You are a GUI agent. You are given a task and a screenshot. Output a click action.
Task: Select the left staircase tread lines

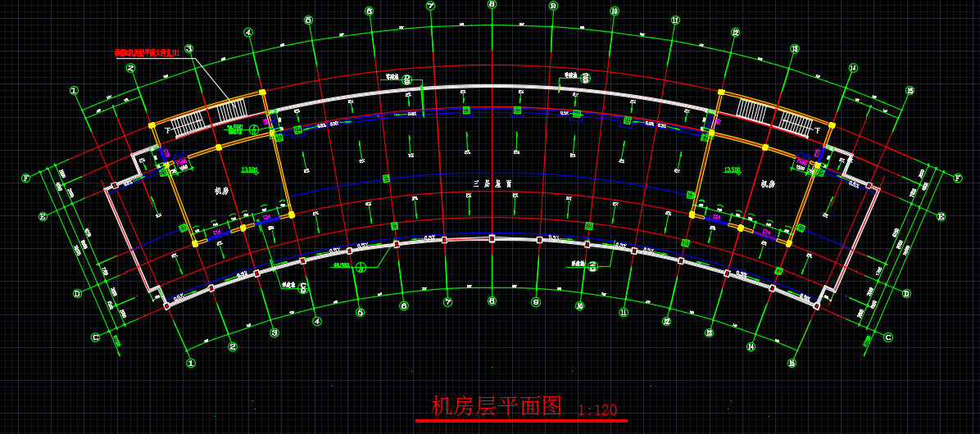click(209, 117)
